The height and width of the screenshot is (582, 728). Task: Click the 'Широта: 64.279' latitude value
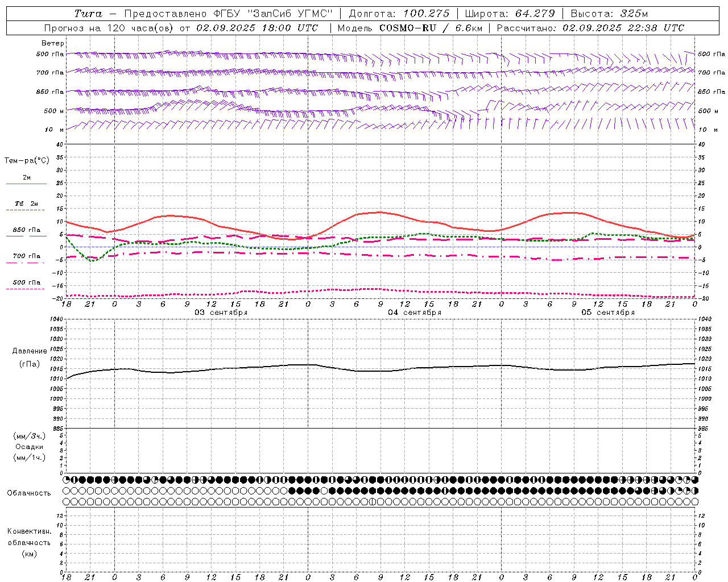coord(510,14)
